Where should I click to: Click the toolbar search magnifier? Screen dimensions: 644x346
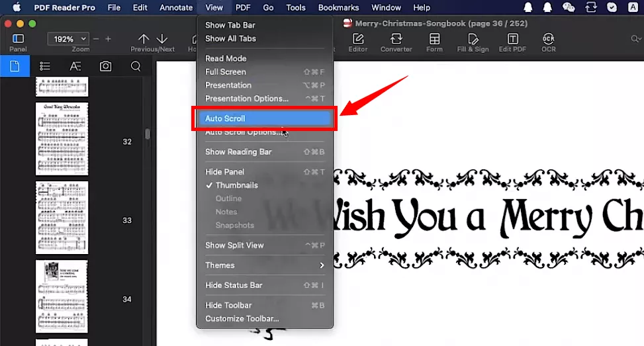pyautogui.click(x=635, y=39)
